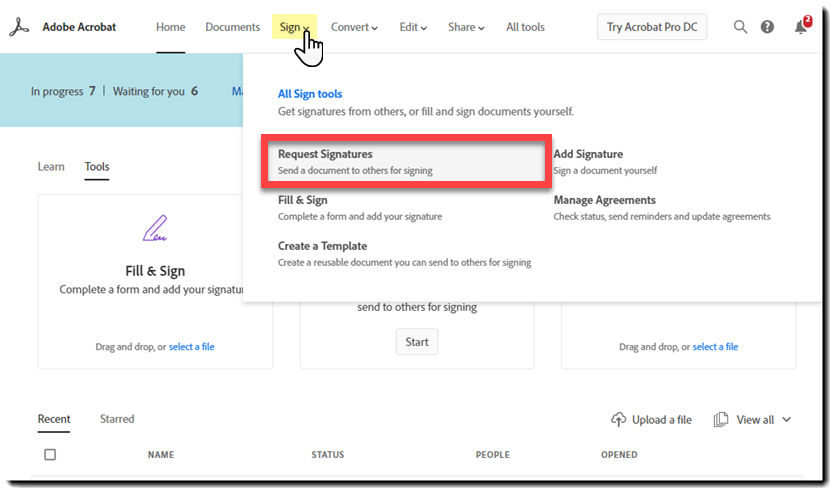
Task: Select the Starred tab
Action: (x=117, y=419)
